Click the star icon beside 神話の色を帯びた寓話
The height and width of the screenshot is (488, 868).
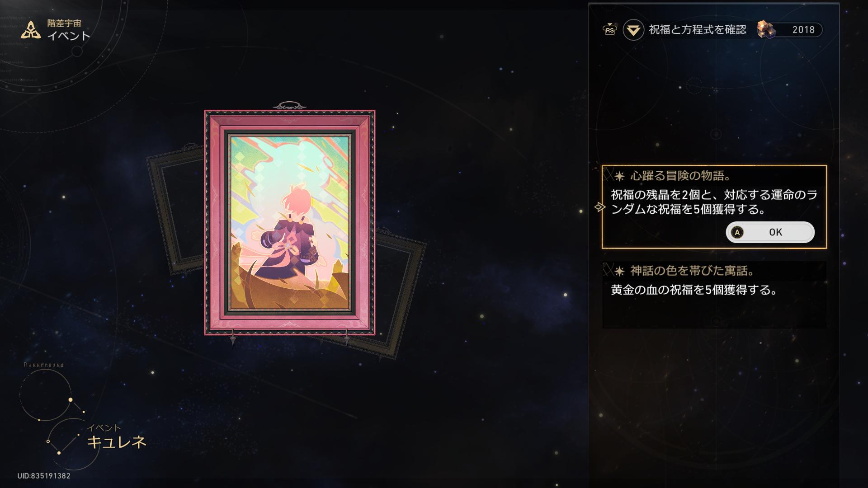(619, 271)
